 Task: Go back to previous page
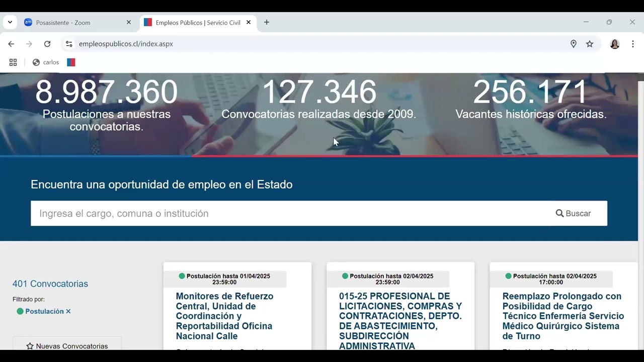click(11, 44)
